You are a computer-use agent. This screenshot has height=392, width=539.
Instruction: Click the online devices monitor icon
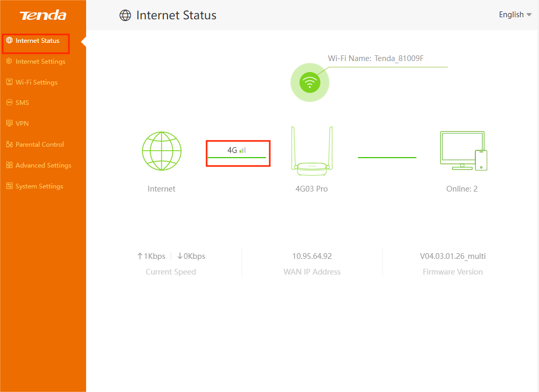pyautogui.click(x=463, y=151)
